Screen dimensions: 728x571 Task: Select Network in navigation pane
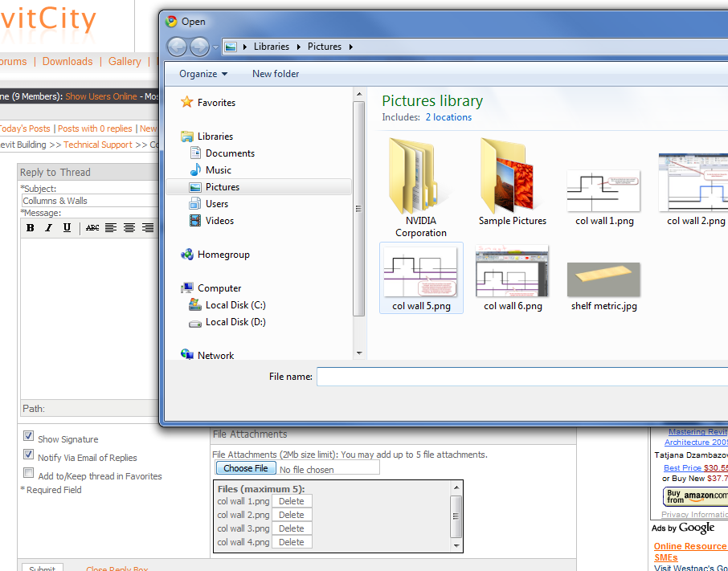[x=207, y=355]
